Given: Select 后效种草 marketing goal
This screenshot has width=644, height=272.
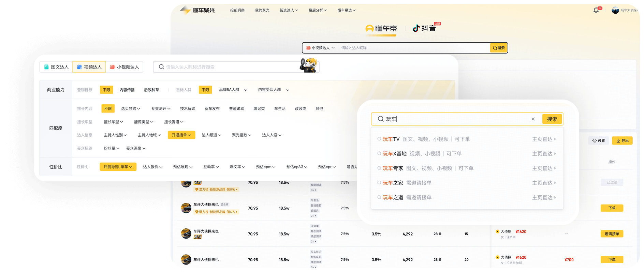Looking at the screenshot, I should 151,90.
